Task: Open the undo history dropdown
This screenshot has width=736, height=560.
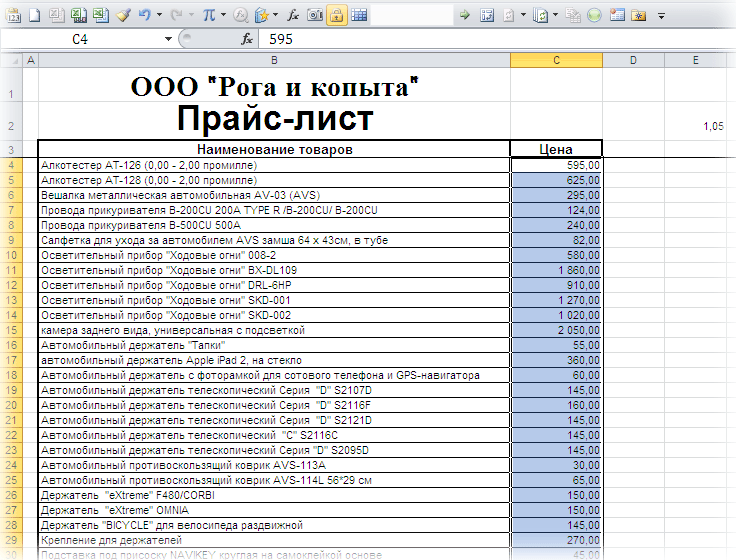Action: pyautogui.click(x=160, y=15)
